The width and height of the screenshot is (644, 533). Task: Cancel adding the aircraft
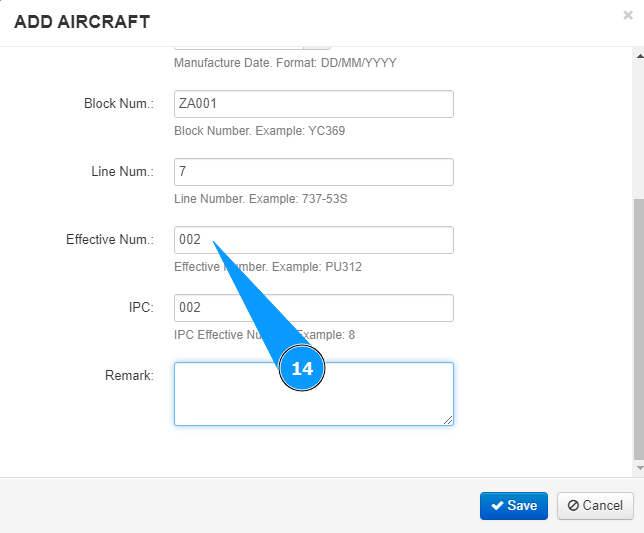[x=595, y=505]
